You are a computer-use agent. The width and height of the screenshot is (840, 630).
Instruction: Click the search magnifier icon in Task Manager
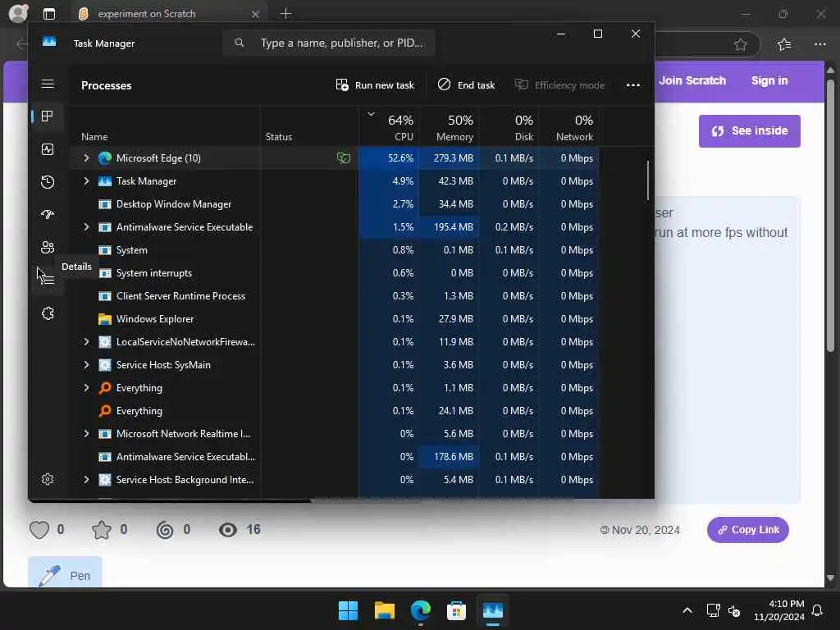[x=240, y=43]
